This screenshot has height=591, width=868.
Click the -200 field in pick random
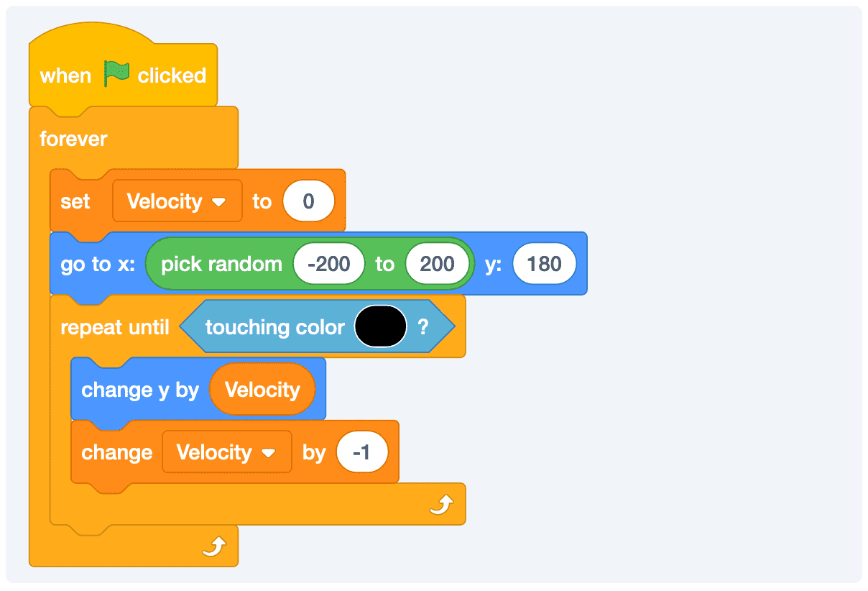[x=328, y=264]
